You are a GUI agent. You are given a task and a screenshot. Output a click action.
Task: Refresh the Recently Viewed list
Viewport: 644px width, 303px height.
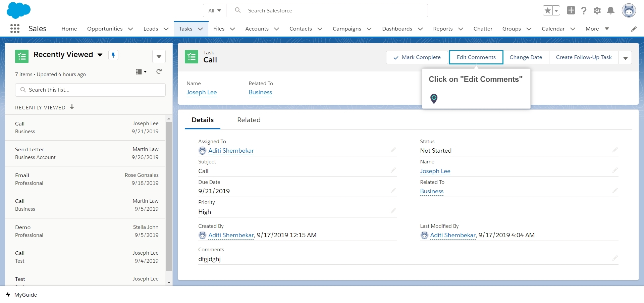tap(159, 71)
